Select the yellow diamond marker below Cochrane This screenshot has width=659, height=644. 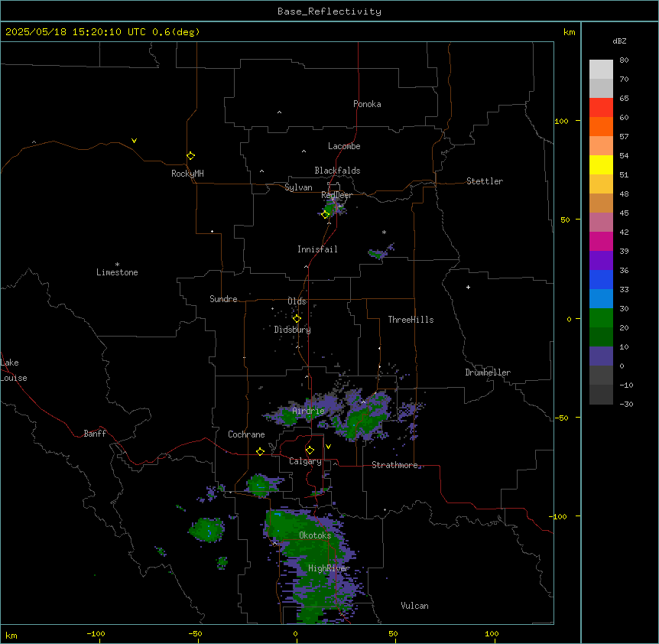pos(260,452)
